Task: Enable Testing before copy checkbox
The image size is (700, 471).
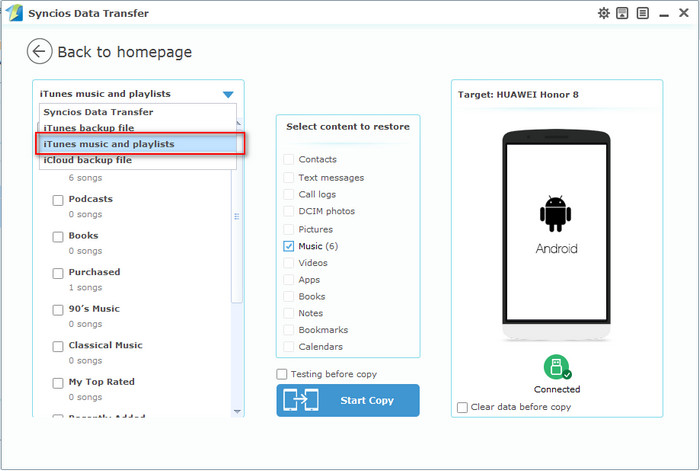Action: tap(282, 374)
